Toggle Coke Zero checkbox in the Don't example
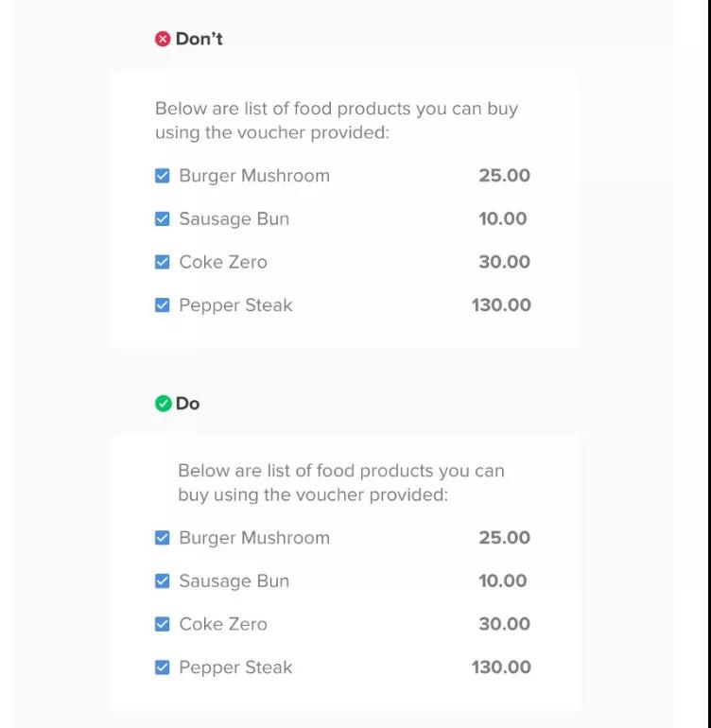The height and width of the screenshot is (728, 711). 163,262
